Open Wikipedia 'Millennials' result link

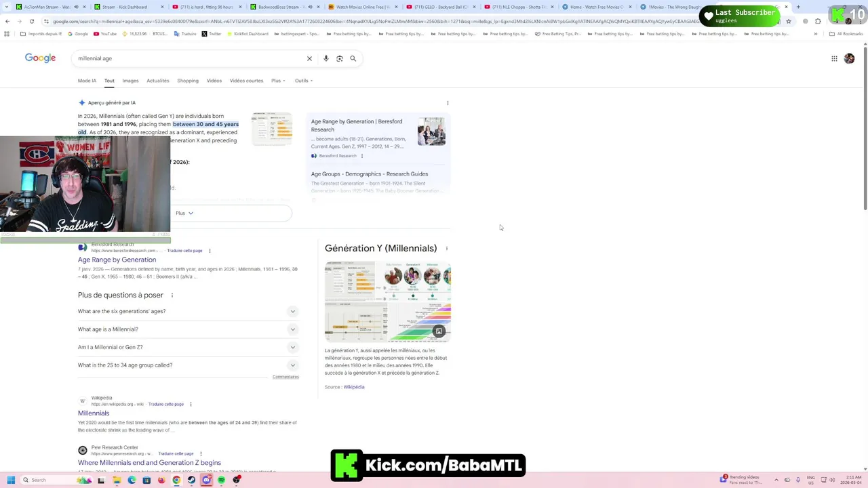pyautogui.click(x=94, y=413)
